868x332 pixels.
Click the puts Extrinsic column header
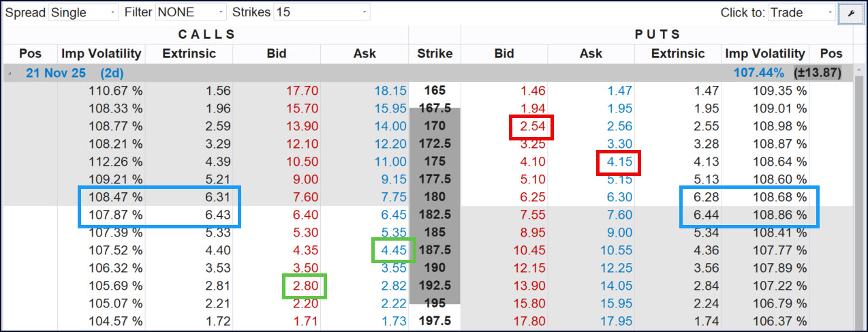click(x=677, y=53)
